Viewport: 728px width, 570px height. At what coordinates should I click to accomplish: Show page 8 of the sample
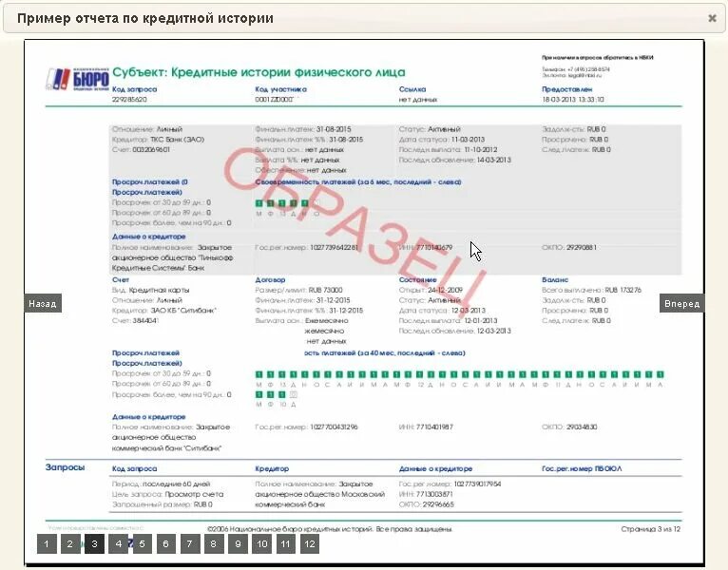click(x=214, y=544)
